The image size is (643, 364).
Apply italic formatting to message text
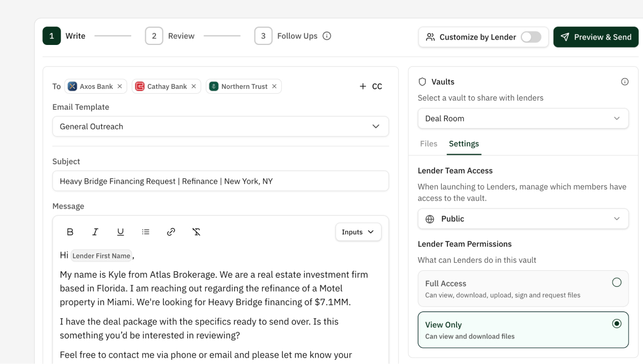(x=95, y=232)
